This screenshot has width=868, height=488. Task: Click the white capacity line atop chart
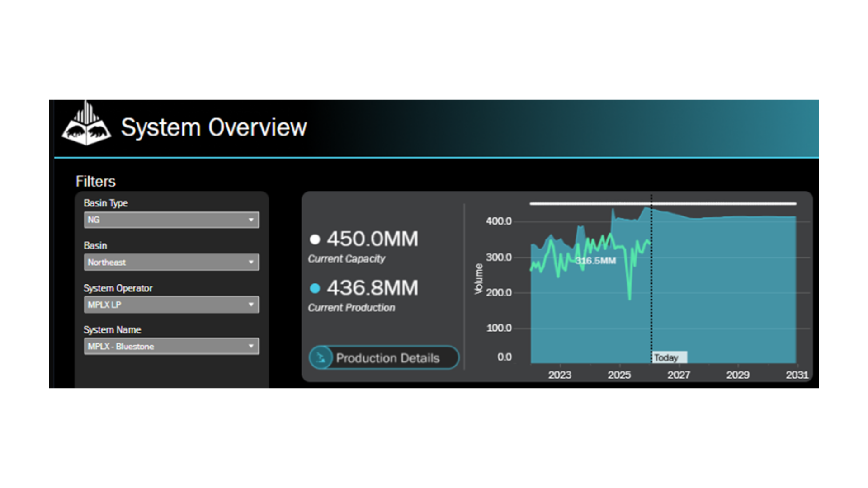pyautogui.click(x=723, y=204)
